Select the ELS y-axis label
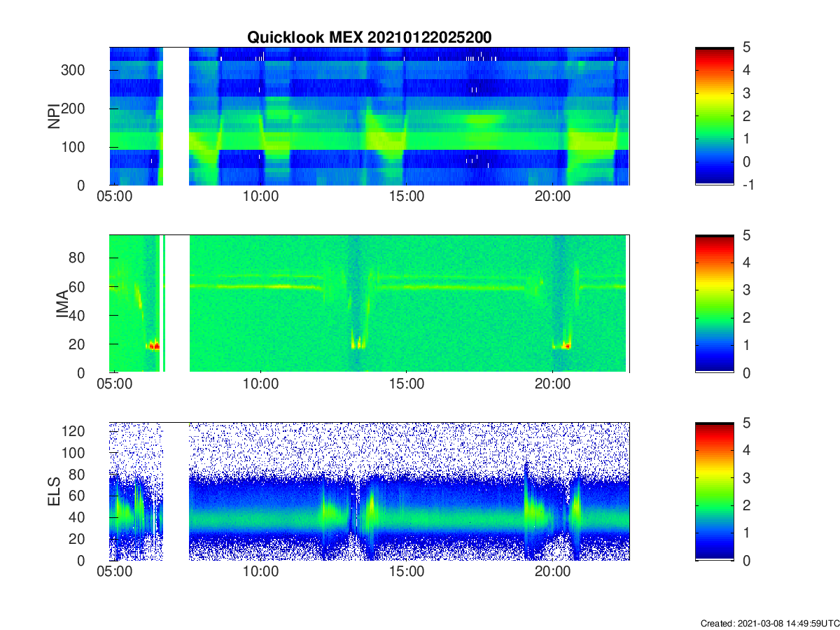Viewport: 840px width, 630px height. [53, 491]
